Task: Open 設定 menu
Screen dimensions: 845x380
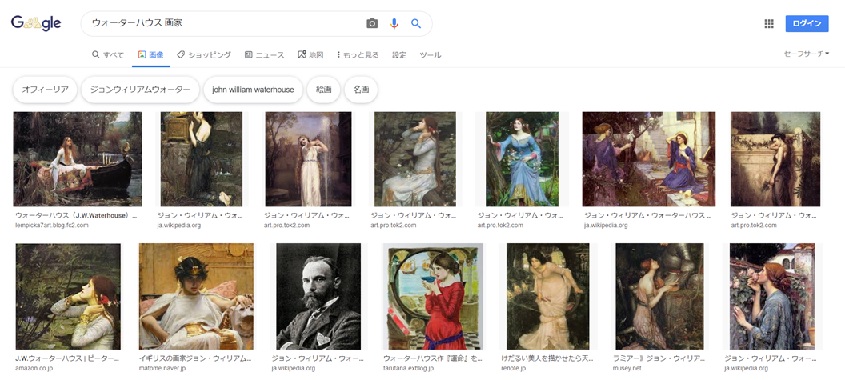Action: click(x=399, y=54)
